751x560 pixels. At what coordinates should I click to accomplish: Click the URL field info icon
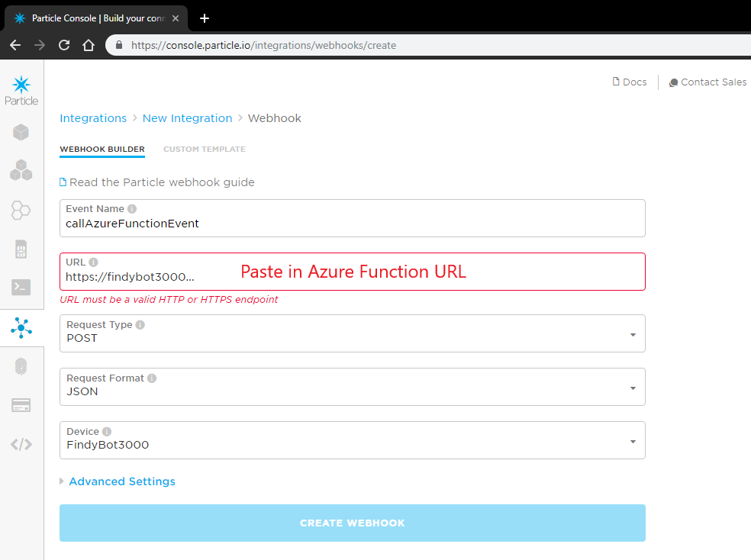click(x=93, y=262)
